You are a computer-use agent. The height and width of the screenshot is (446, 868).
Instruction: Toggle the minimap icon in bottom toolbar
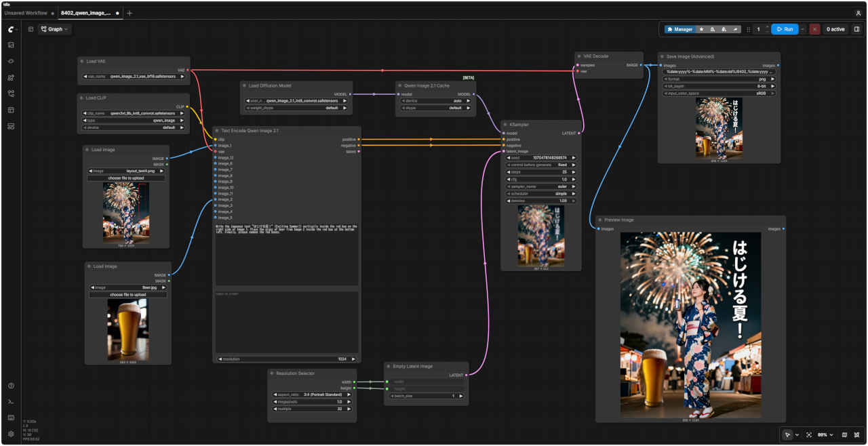[844, 434]
